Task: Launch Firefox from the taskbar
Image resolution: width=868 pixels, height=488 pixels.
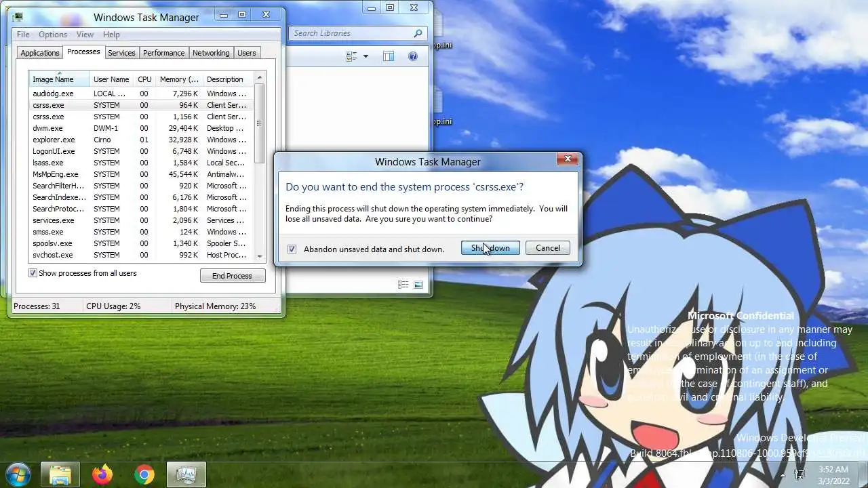Action: tap(102, 474)
